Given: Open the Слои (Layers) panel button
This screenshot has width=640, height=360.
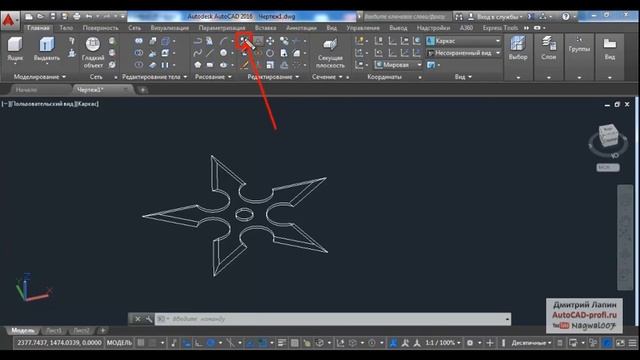Looking at the screenshot, I should pos(549,49).
